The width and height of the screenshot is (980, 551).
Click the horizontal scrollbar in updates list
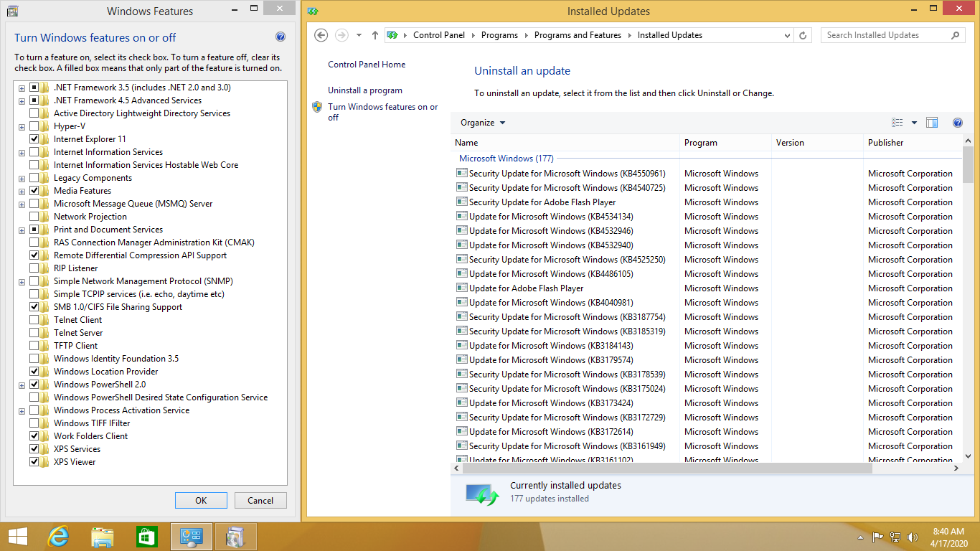click(x=667, y=468)
